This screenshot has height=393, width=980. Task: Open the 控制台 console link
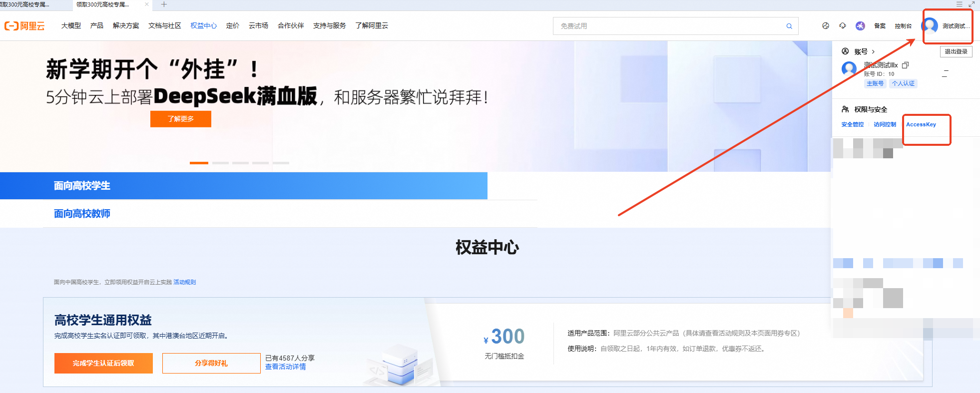pos(903,26)
